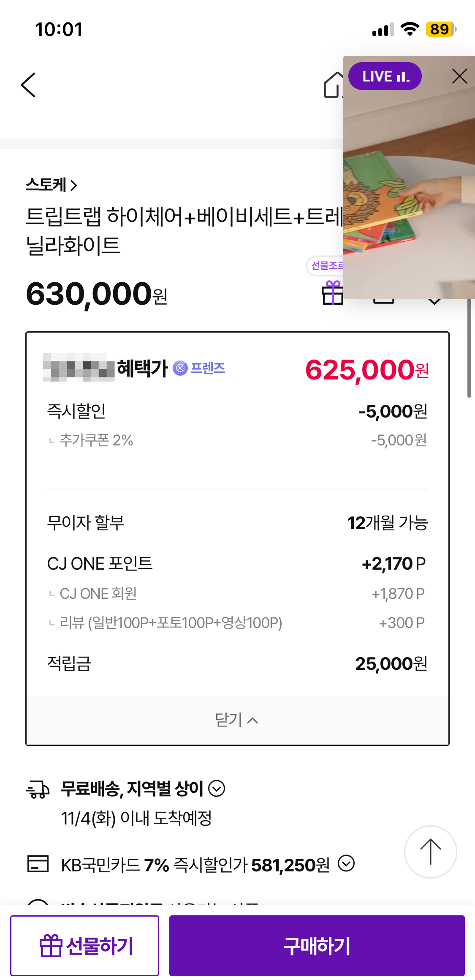The image size is (475, 980).
Task: Expand KB국민카드 discount details
Action: [x=346, y=863]
